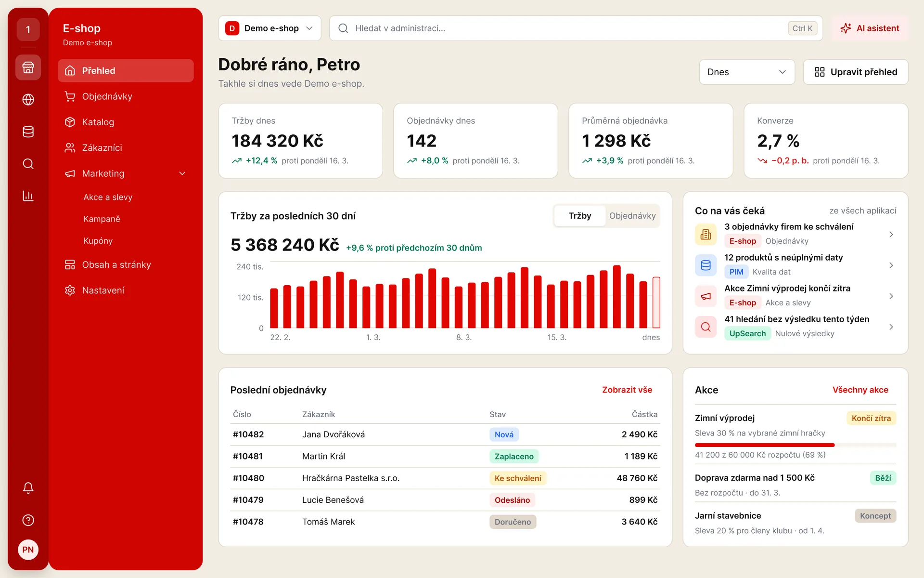924x578 pixels.
Task: Expand the 12 produktů item chevron
Action: point(891,265)
